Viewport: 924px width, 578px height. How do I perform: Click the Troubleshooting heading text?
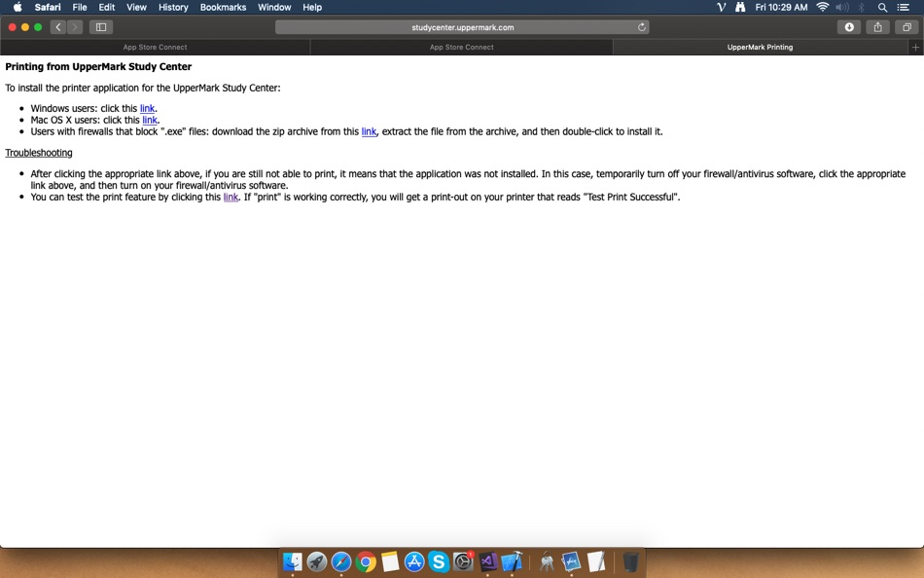[x=39, y=153]
